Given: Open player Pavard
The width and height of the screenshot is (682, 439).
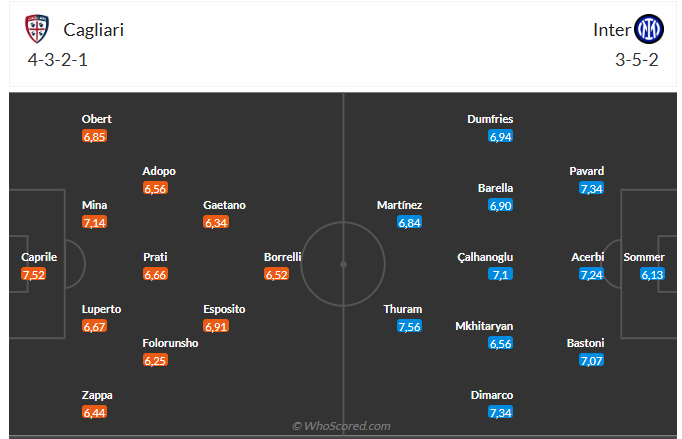Looking at the screenshot, I should 586,171.
